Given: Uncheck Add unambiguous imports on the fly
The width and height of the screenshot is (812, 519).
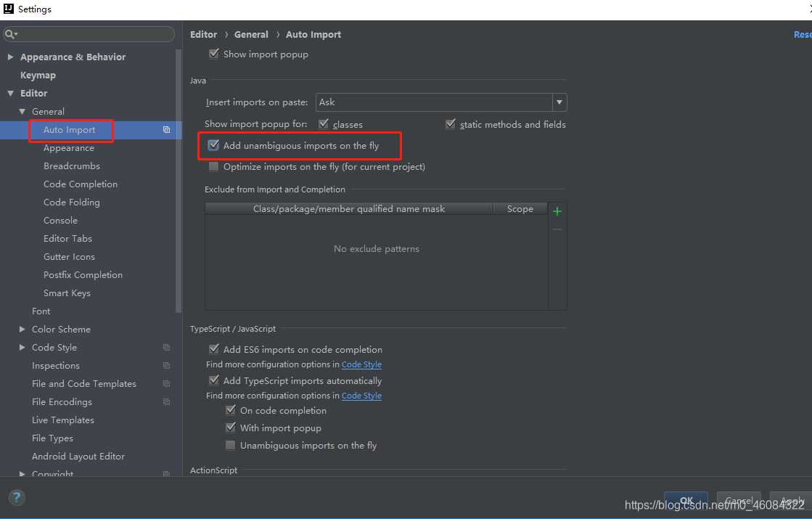Looking at the screenshot, I should (x=213, y=146).
